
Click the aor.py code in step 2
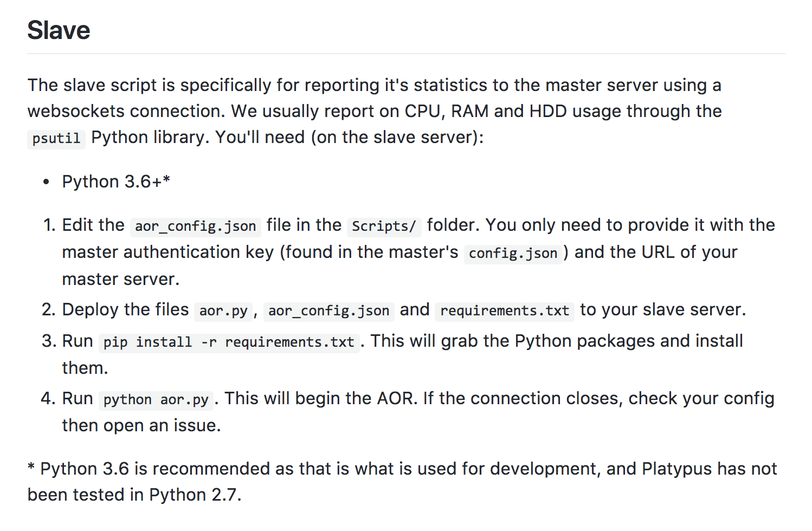223,310
